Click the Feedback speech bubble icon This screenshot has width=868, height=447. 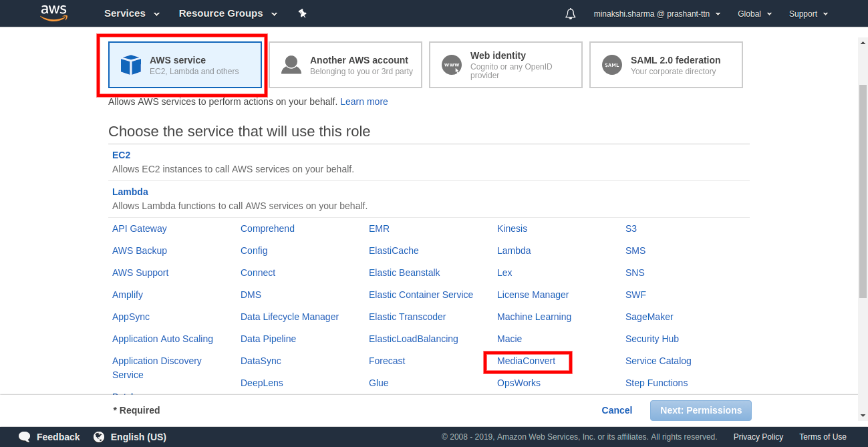point(25,437)
